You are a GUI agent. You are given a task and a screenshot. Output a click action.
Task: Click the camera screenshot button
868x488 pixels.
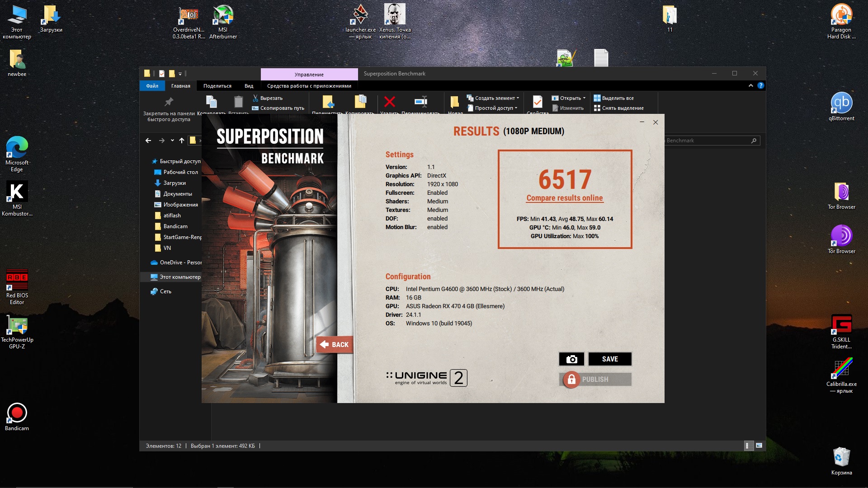coord(571,359)
